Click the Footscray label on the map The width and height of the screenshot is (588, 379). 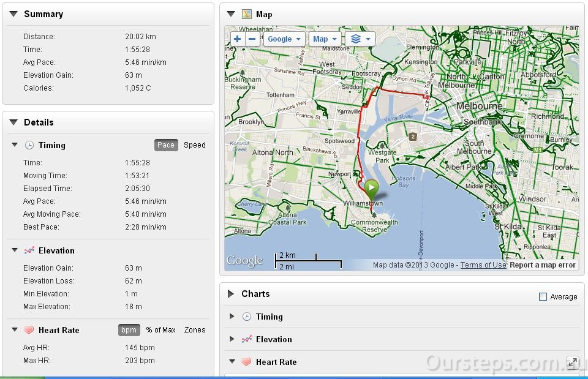click(366, 74)
